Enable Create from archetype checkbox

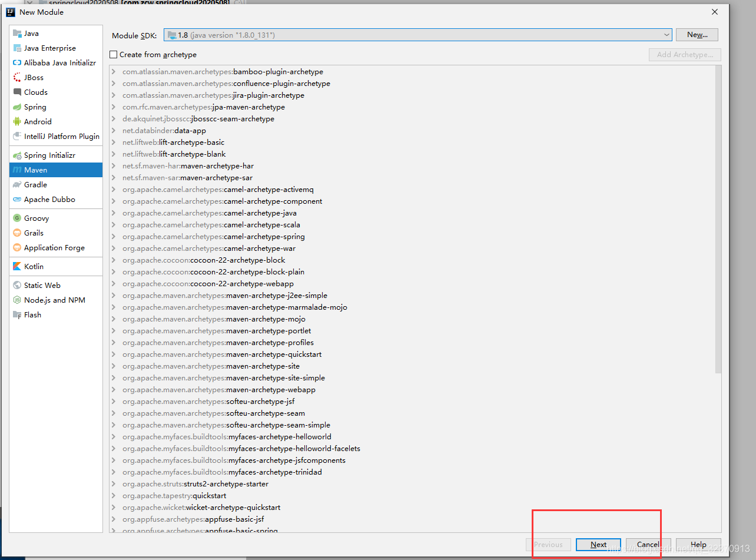click(114, 55)
